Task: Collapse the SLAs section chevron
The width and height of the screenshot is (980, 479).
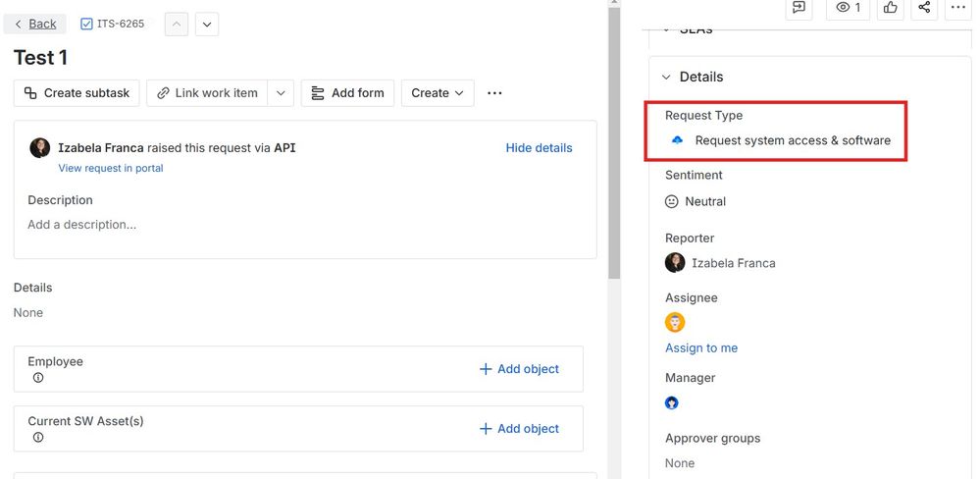Action: coord(666,28)
